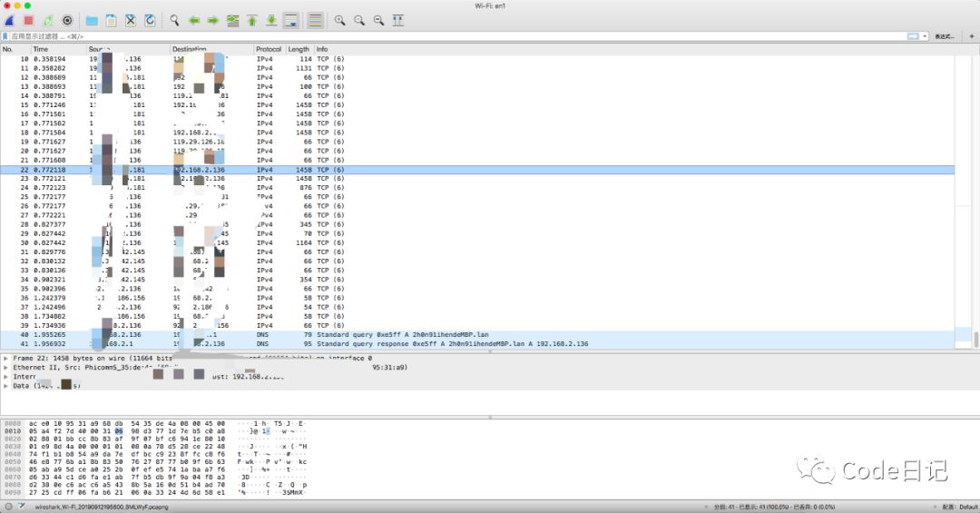Save the capture file from the toolbar
Screen dimensions: 980x513
pyautogui.click(x=112, y=21)
